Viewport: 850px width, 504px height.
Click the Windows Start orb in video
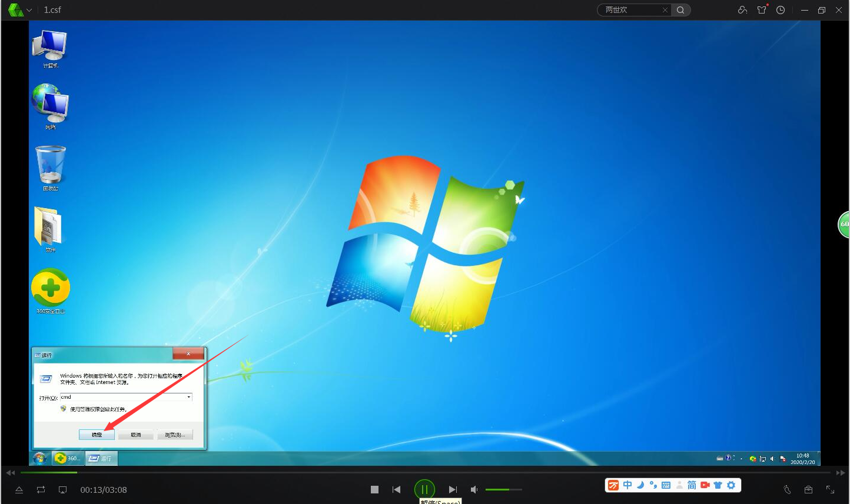click(40, 458)
